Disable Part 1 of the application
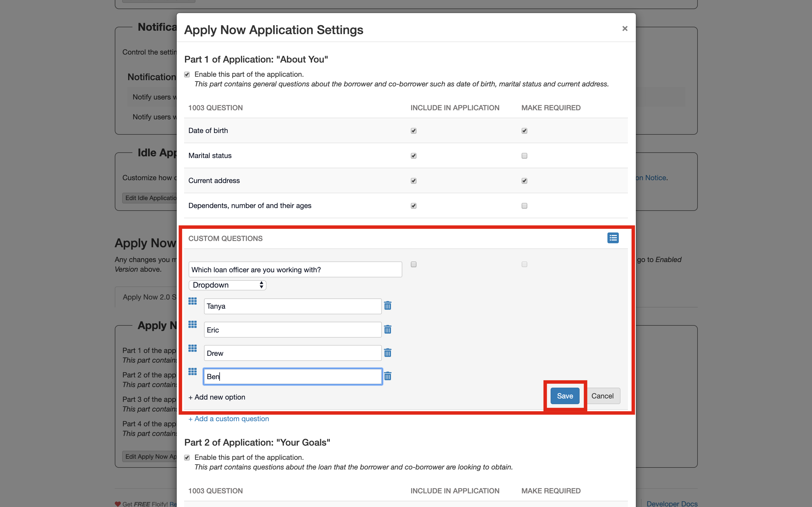The height and width of the screenshot is (507, 812). (x=187, y=74)
